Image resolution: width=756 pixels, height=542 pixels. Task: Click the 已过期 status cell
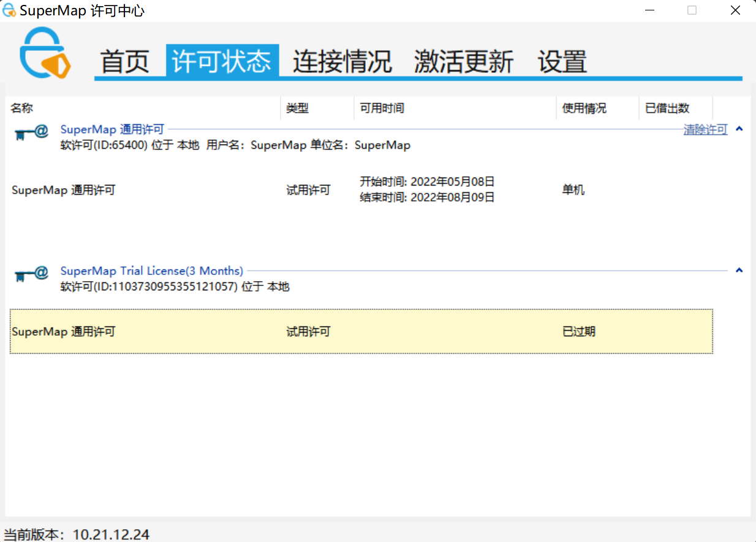click(579, 331)
